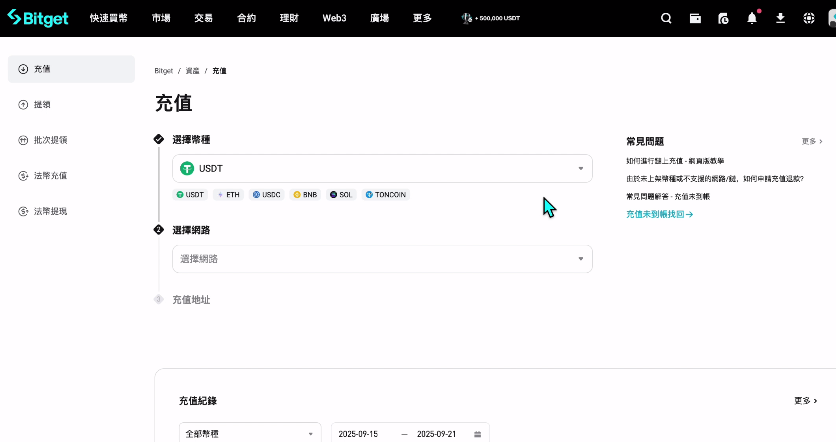Screen dimensions: 836x442
Task: Open the 選擇網路 network dropdown
Action: pos(382,259)
